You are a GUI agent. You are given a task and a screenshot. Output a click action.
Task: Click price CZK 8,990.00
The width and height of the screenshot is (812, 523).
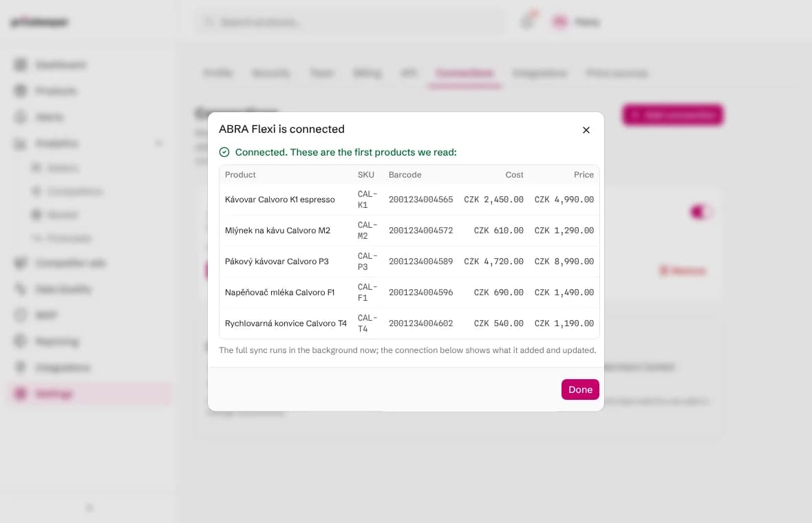564,261
